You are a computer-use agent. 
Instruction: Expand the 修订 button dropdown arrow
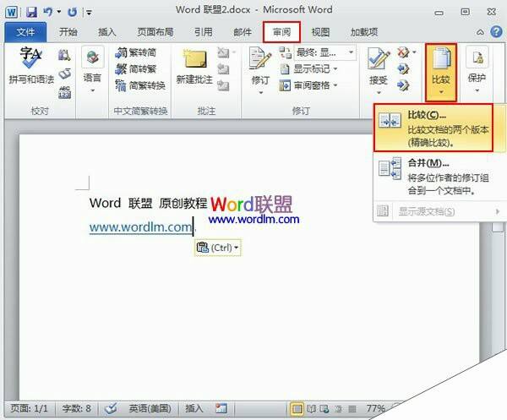[x=260, y=93]
